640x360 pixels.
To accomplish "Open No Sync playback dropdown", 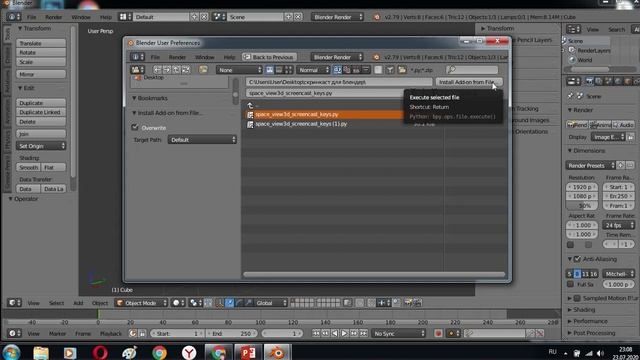I will pyautogui.click(x=398, y=333).
